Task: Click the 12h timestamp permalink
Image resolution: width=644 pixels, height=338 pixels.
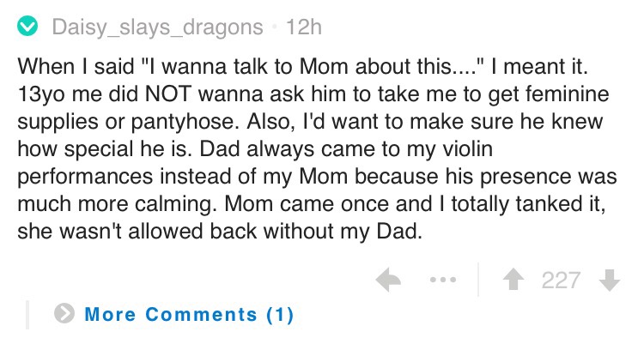Action: (303, 27)
